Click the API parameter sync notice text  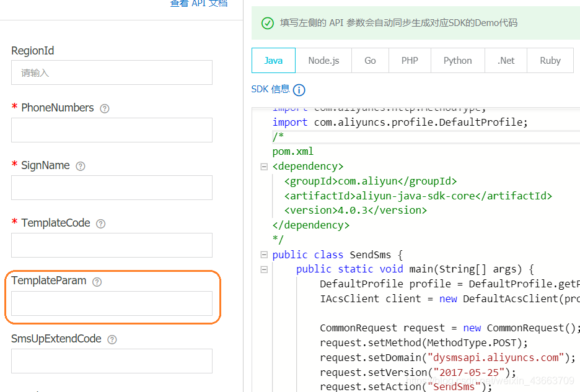click(x=399, y=23)
